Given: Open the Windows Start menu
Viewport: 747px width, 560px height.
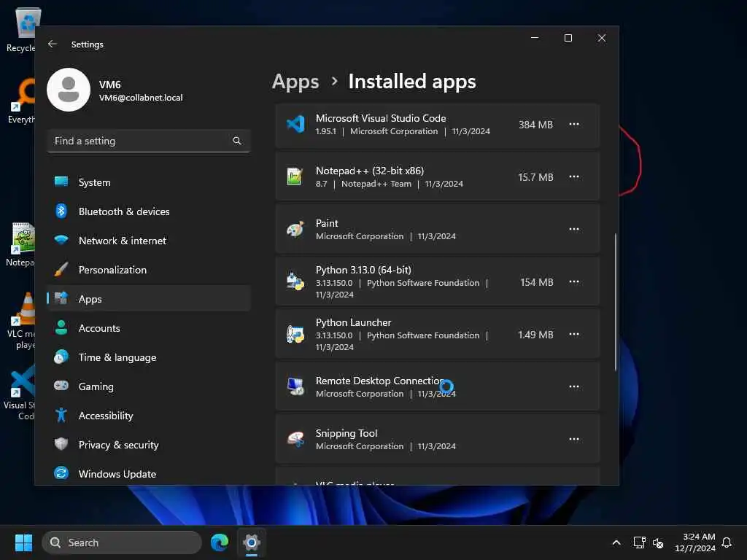Looking at the screenshot, I should tap(23, 542).
